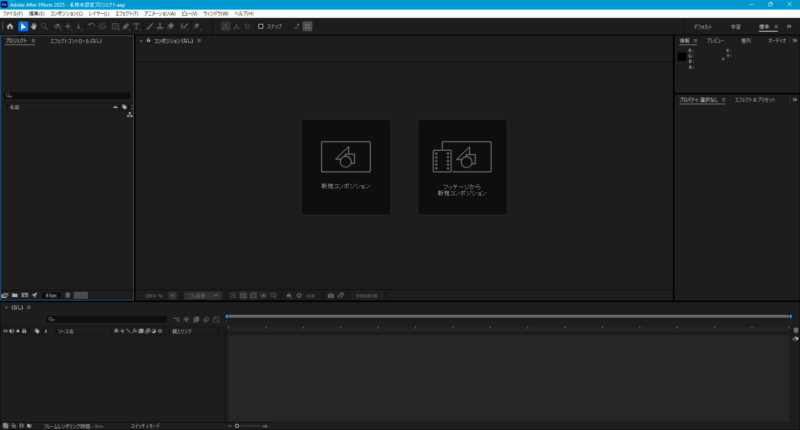
Task: Select the Eraser tool
Action: 170,27
